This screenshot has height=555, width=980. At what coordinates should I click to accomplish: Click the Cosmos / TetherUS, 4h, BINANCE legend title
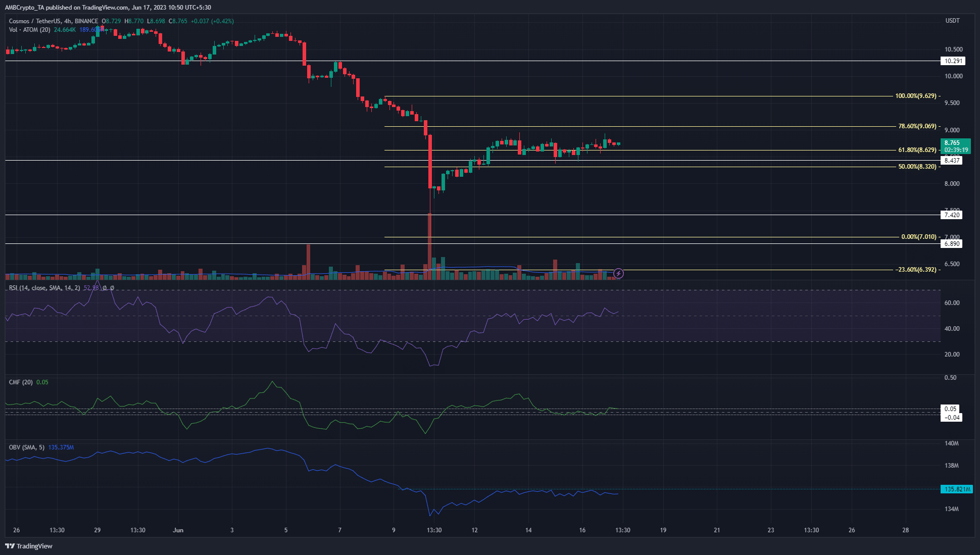tap(54, 21)
